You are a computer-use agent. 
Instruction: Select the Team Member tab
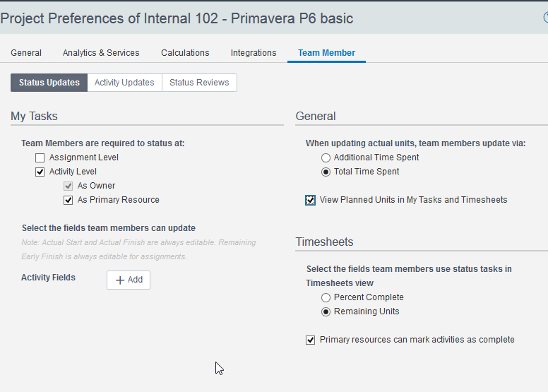pos(326,53)
